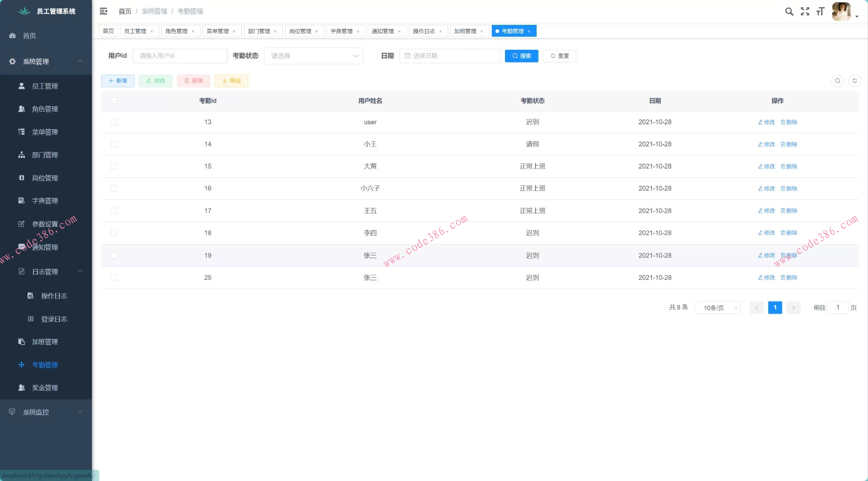This screenshot has height=481, width=868.
Task: Toggle fullscreen mode icon in header
Action: [x=805, y=12]
